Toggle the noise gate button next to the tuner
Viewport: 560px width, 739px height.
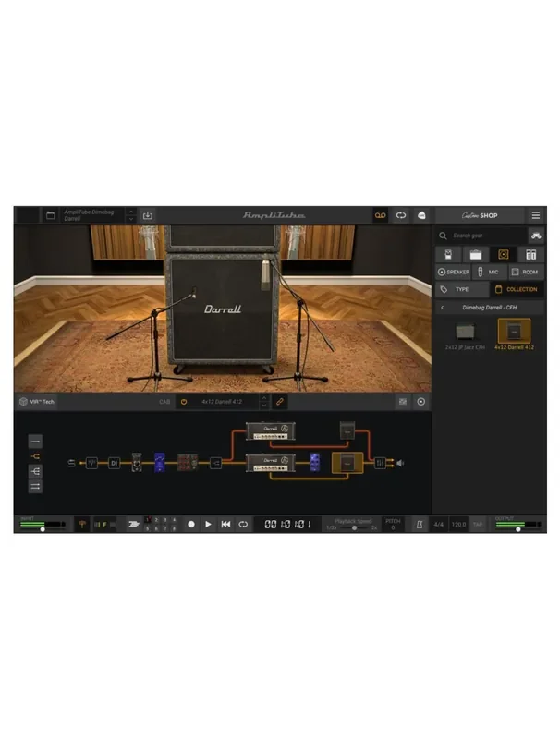click(x=104, y=524)
